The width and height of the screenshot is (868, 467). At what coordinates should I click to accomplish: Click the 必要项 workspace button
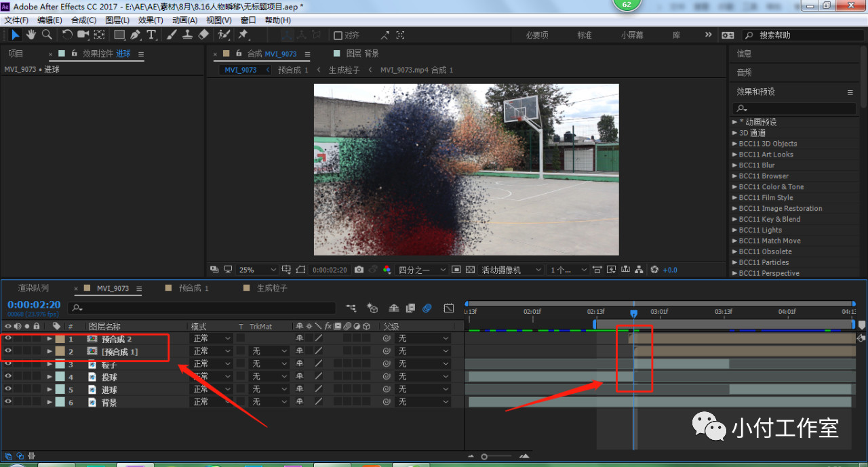(537, 35)
